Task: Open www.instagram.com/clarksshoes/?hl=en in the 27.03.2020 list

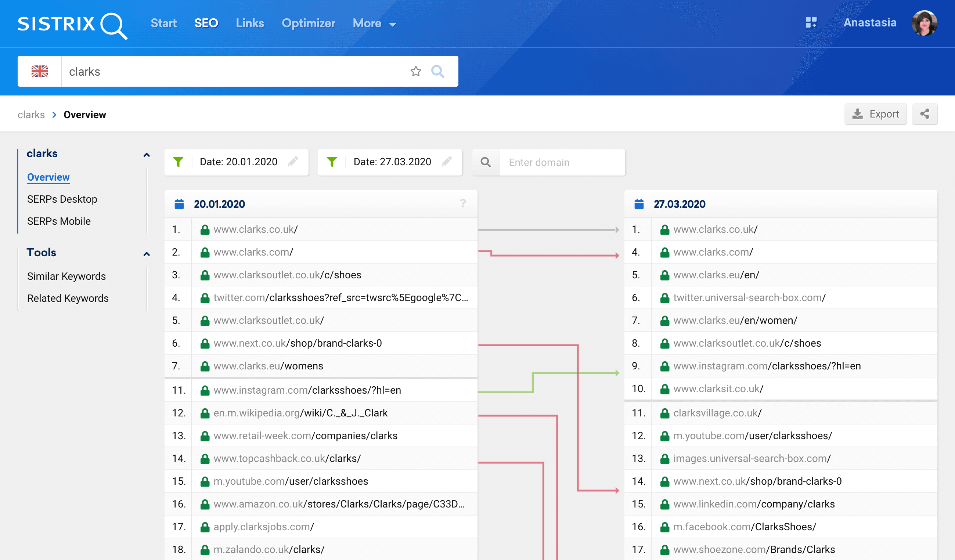Action: point(767,366)
